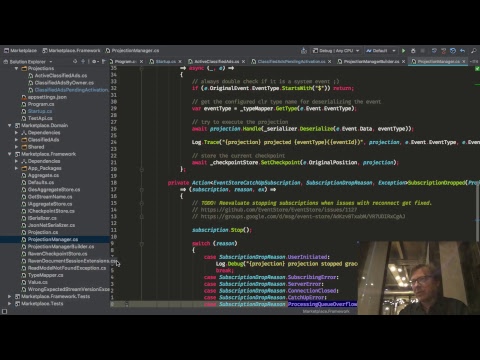This screenshot has width=480, height=360.
Task: Close the ProjectionManagerBuilder.cs tab
Action: click(403, 61)
